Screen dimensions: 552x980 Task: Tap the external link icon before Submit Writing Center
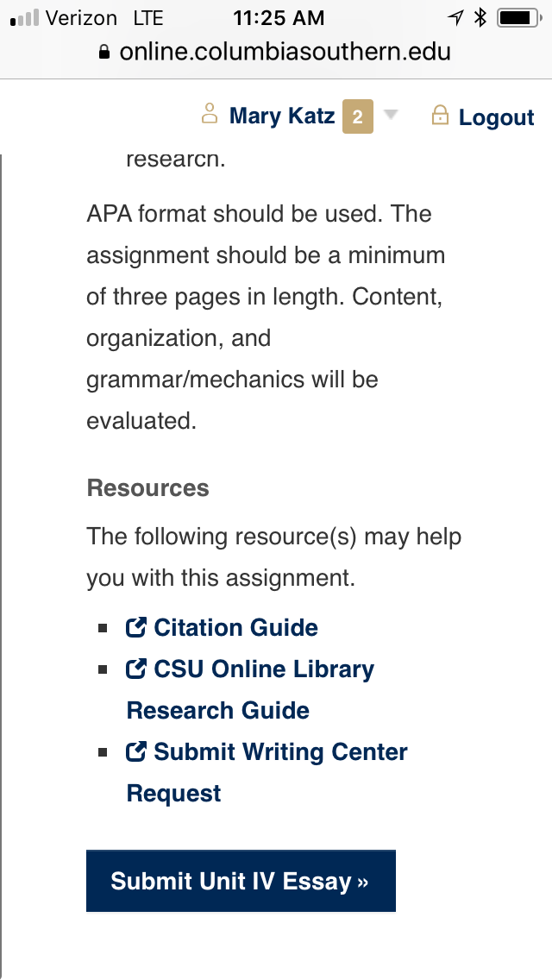136,751
